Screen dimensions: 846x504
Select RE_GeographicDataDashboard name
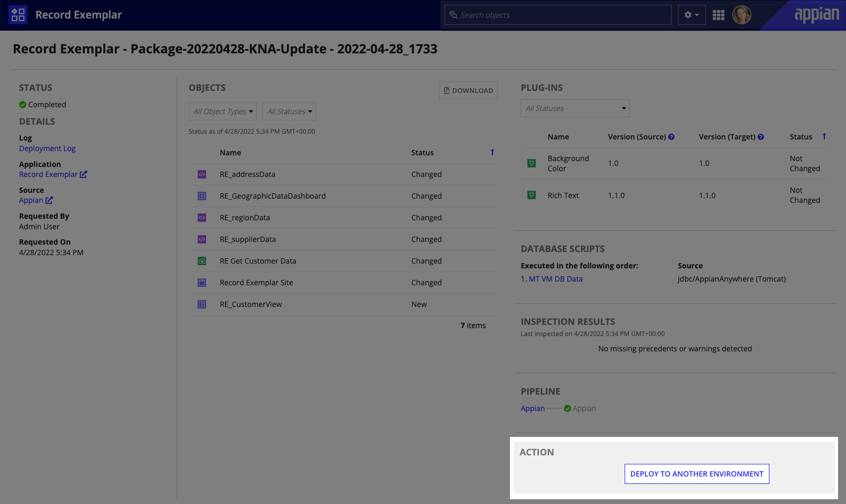coord(273,196)
